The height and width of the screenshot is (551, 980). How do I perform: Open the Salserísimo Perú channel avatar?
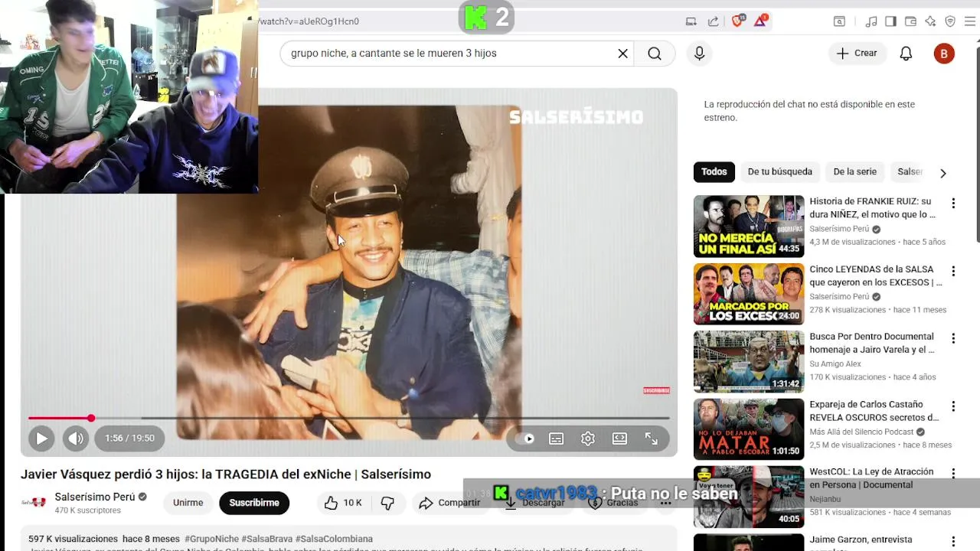[34, 503]
